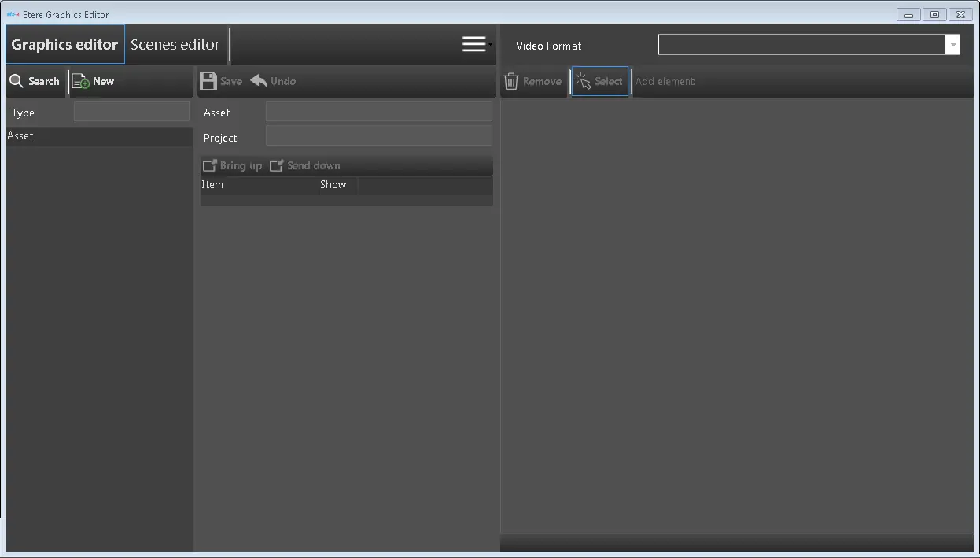Viewport: 980px width, 558px height.
Task: Click the Bring up icon
Action: 209,165
